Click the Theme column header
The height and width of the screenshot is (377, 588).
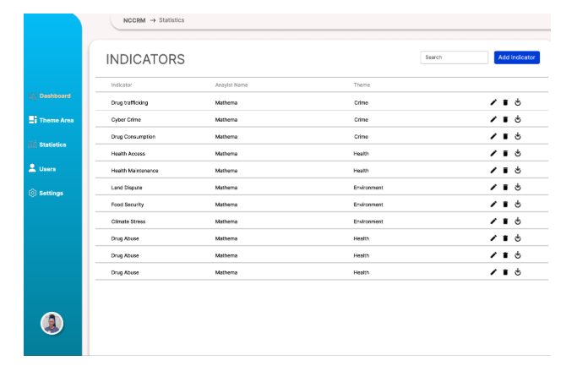pyautogui.click(x=362, y=85)
